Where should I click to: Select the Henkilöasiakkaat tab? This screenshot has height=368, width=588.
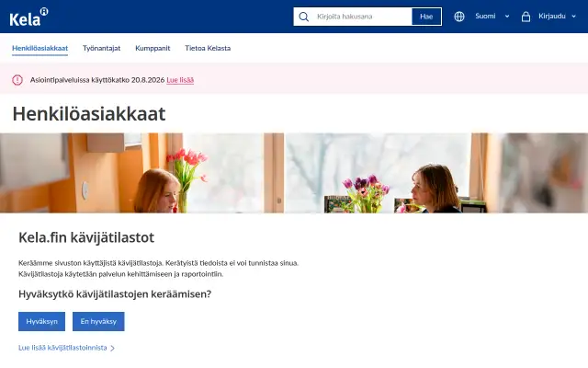pos(40,48)
